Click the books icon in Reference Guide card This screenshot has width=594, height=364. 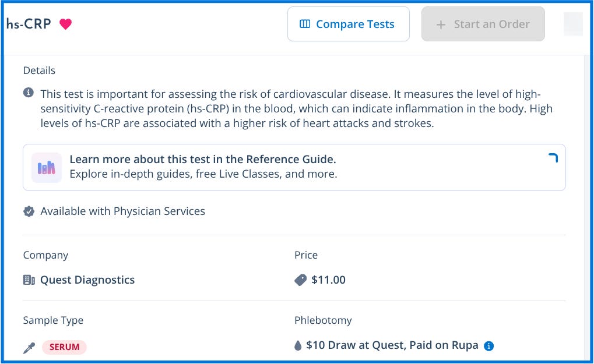47,167
